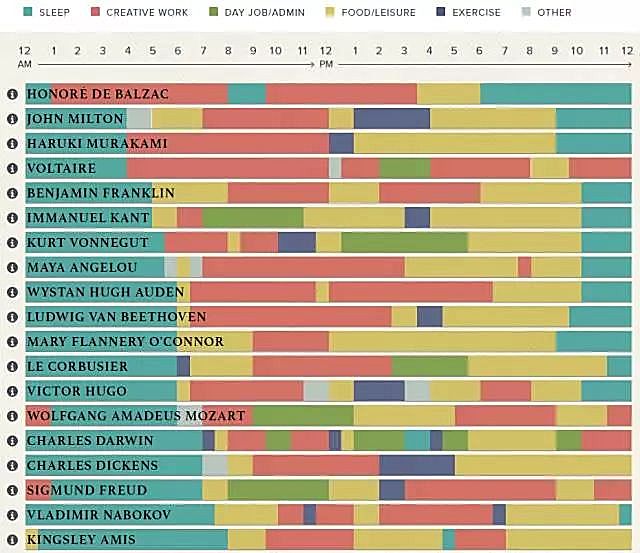640x553 pixels.
Task: Click the KURT VONNEGUT name label
Action: click(87, 242)
